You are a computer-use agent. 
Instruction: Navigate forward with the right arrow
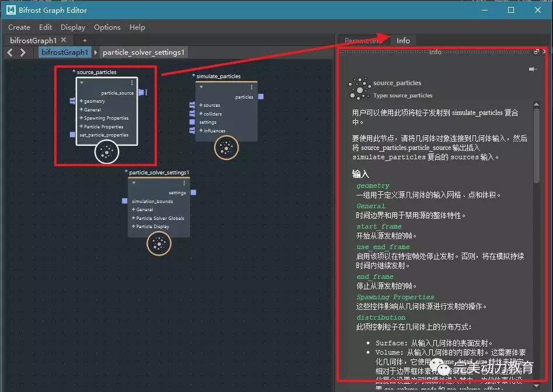[x=23, y=52]
